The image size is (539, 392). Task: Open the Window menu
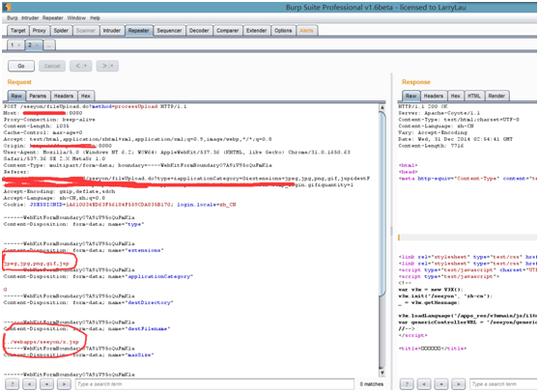76,18
